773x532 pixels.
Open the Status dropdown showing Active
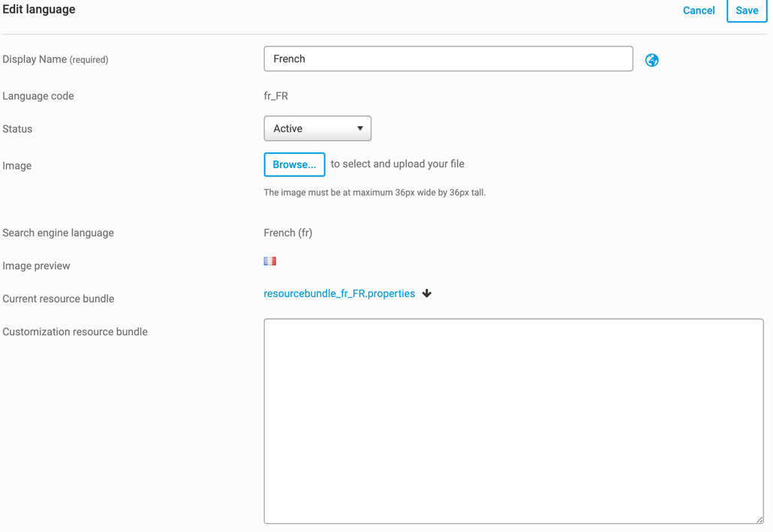tap(317, 128)
